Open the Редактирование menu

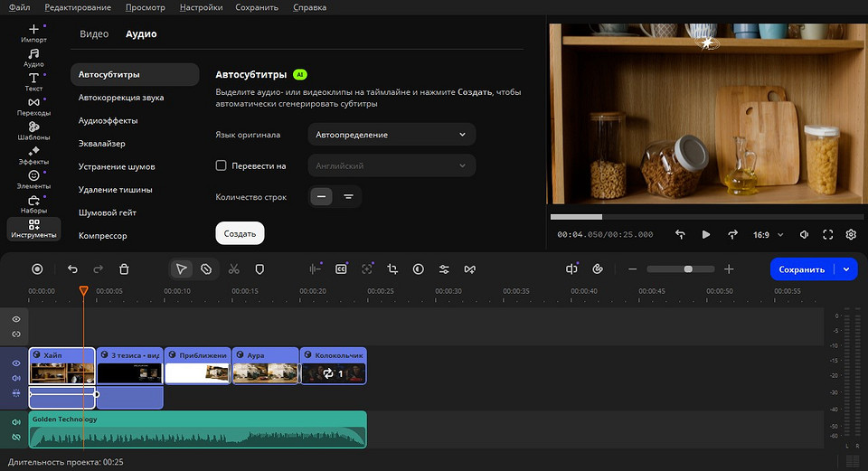78,7
